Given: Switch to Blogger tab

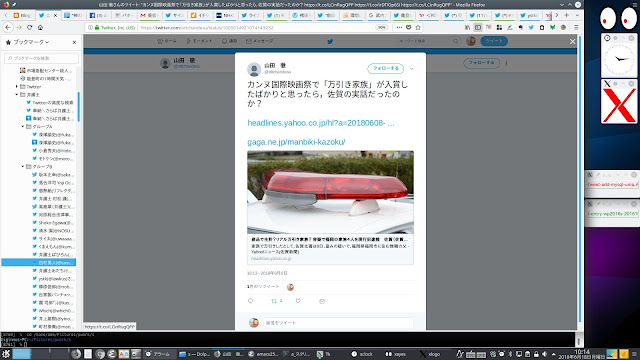Looking at the screenshot, I should [22, 15].
